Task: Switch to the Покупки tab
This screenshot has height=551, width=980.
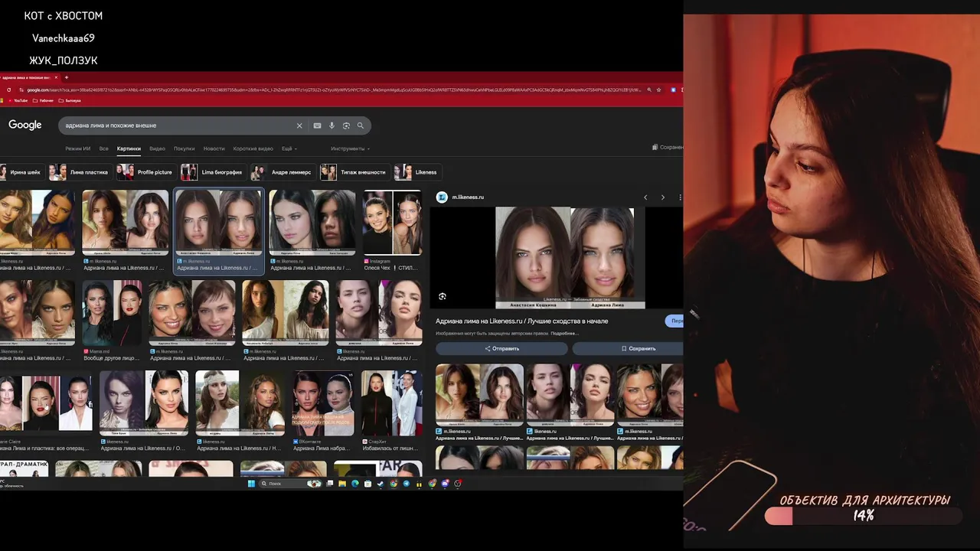Action: (x=184, y=148)
